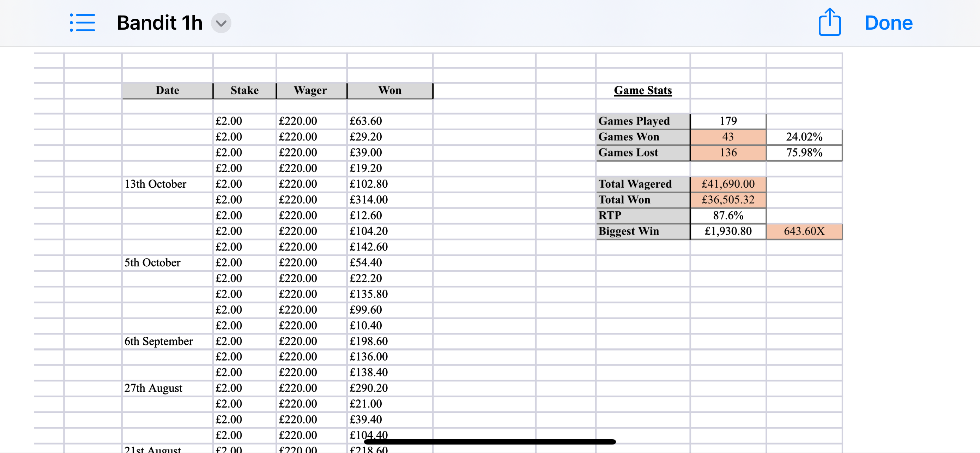Tap the share export icon
The width and height of the screenshot is (980, 453).
(x=829, y=22)
